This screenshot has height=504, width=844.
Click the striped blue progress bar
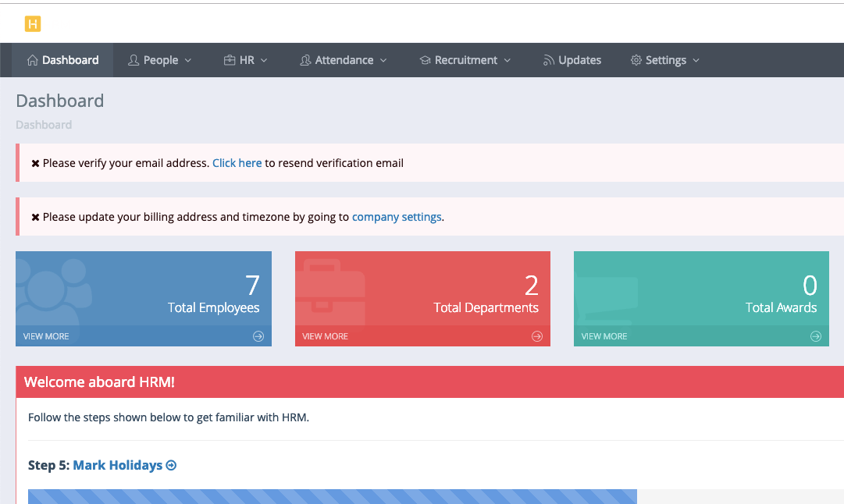pyautogui.click(x=332, y=497)
